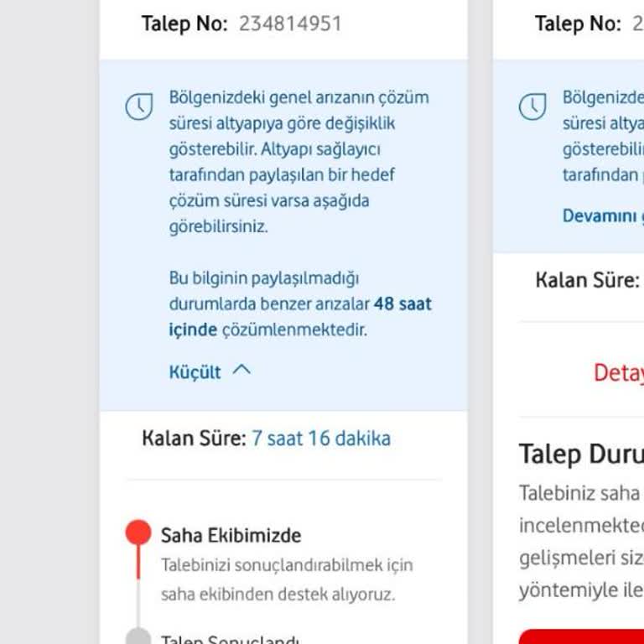Viewport: 644px width, 644px height.
Task: Click the red button at bottom of right card
Action: point(581,636)
